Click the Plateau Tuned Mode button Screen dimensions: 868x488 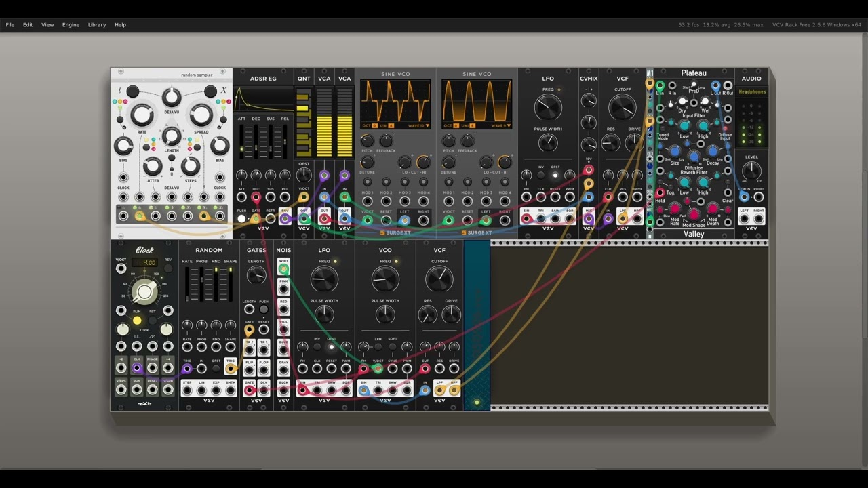point(663,128)
